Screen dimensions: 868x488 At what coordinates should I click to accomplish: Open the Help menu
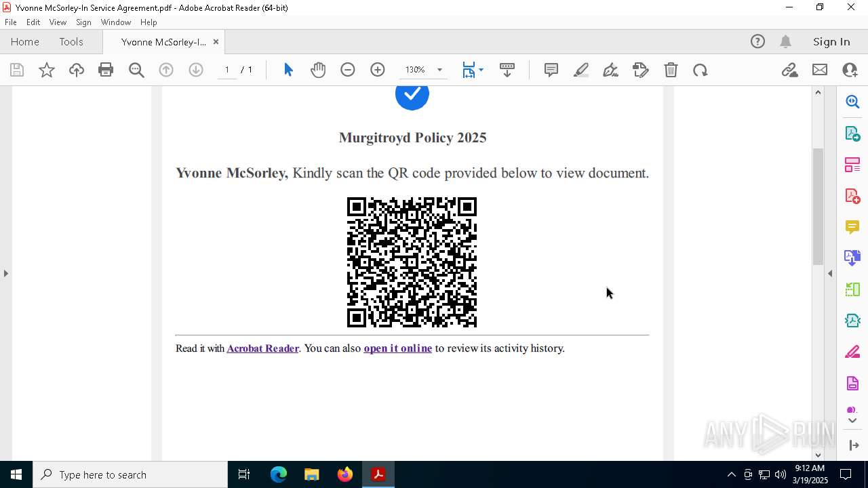click(x=149, y=22)
